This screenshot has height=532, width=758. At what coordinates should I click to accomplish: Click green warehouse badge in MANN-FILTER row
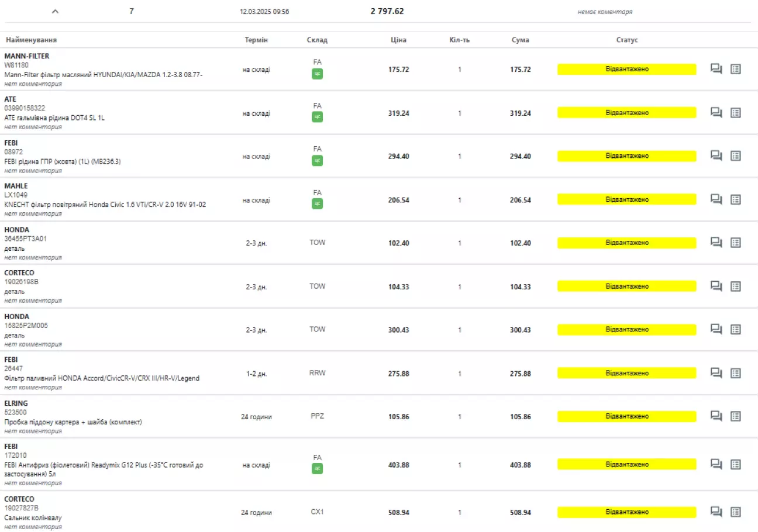pyautogui.click(x=317, y=74)
